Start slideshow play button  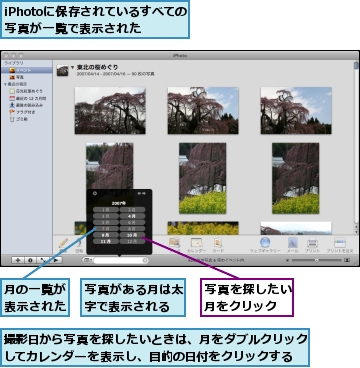point(56,260)
